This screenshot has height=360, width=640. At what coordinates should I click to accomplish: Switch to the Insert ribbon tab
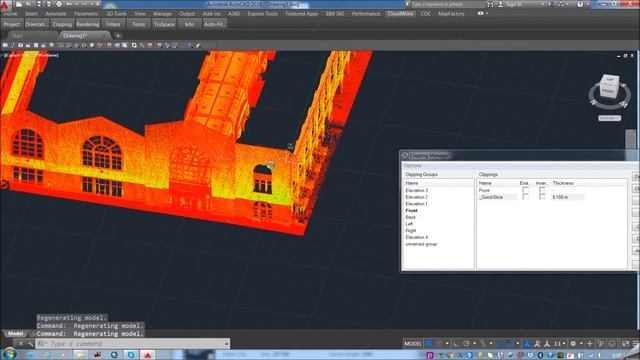click(31, 13)
